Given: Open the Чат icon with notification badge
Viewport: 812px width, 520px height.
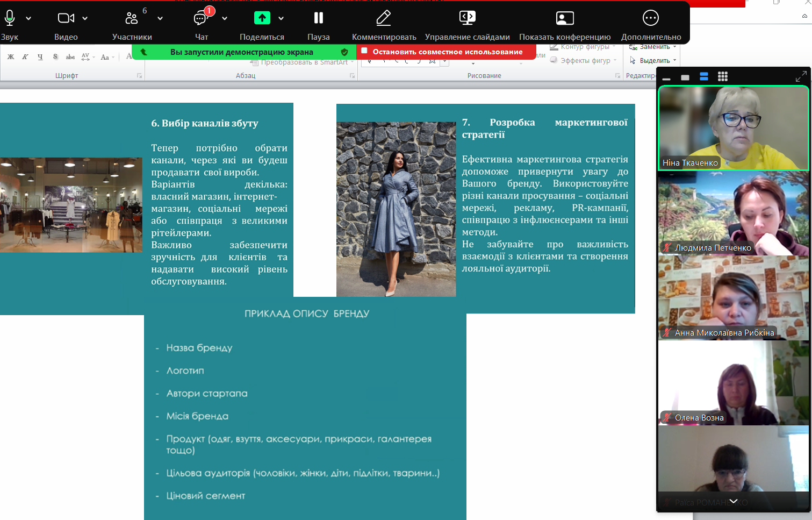Looking at the screenshot, I should pyautogui.click(x=201, y=18).
